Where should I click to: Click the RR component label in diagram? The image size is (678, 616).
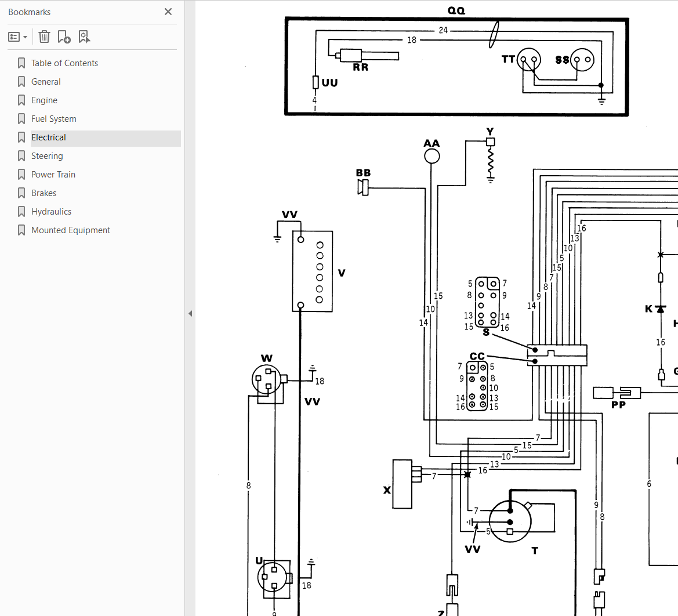click(361, 67)
